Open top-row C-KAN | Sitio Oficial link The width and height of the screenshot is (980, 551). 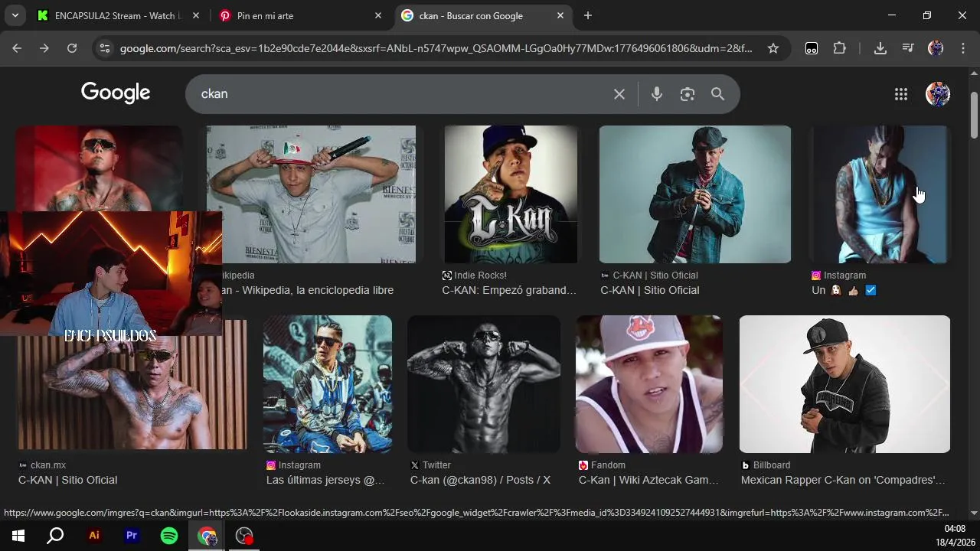coord(650,290)
